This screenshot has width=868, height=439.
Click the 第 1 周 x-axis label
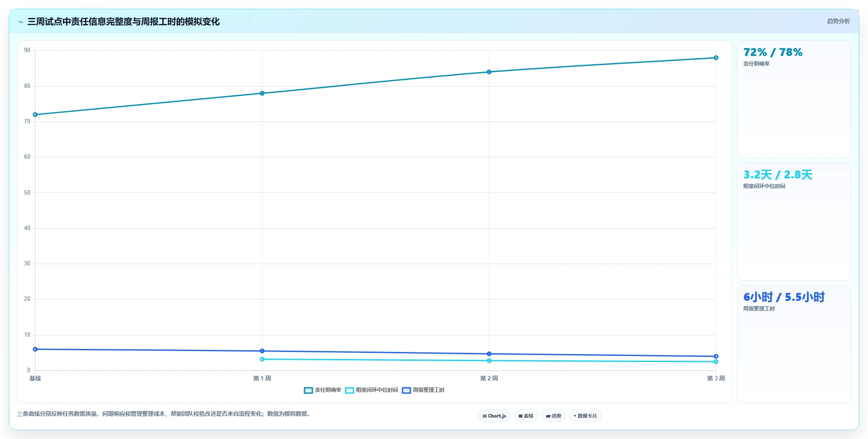(x=262, y=378)
